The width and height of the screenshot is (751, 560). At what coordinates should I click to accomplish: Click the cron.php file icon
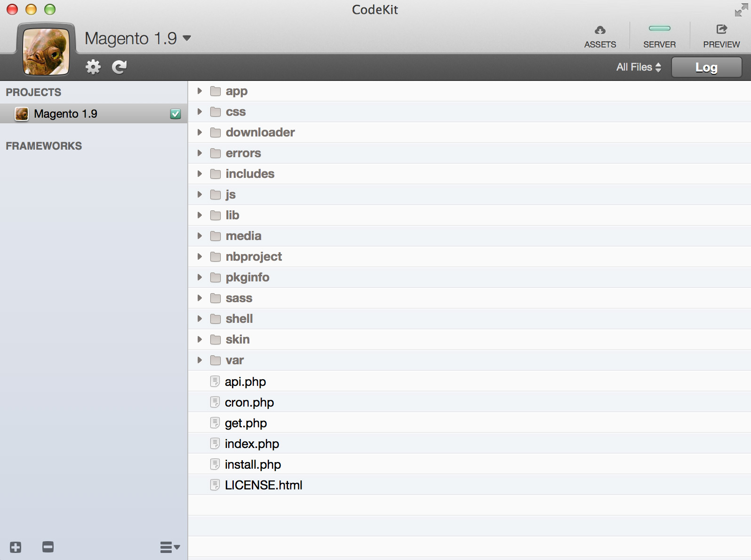pyautogui.click(x=215, y=402)
